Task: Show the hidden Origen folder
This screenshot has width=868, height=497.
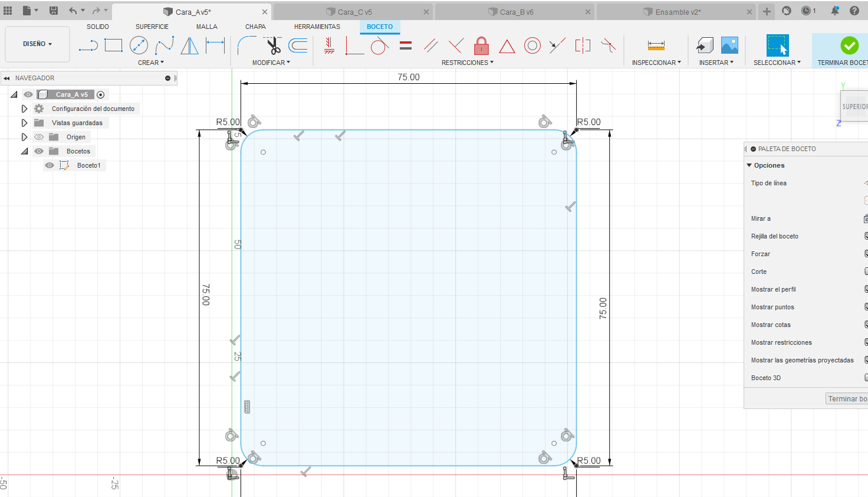Action: [x=39, y=137]
